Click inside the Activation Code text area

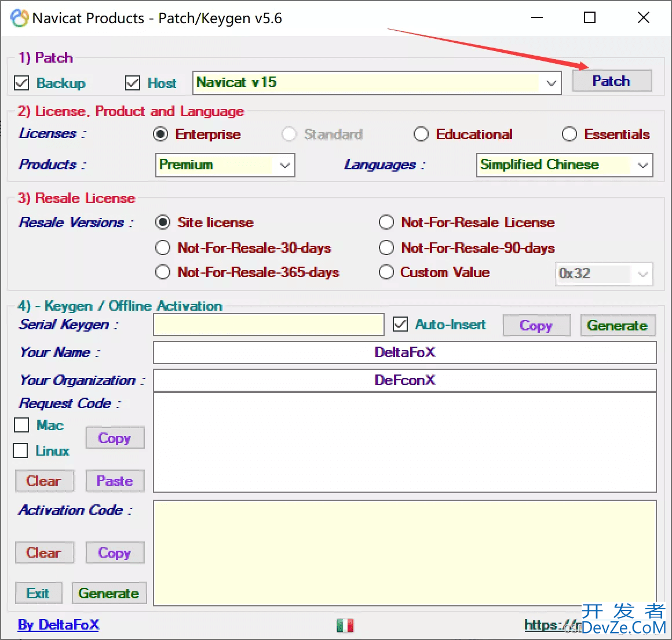404,553
